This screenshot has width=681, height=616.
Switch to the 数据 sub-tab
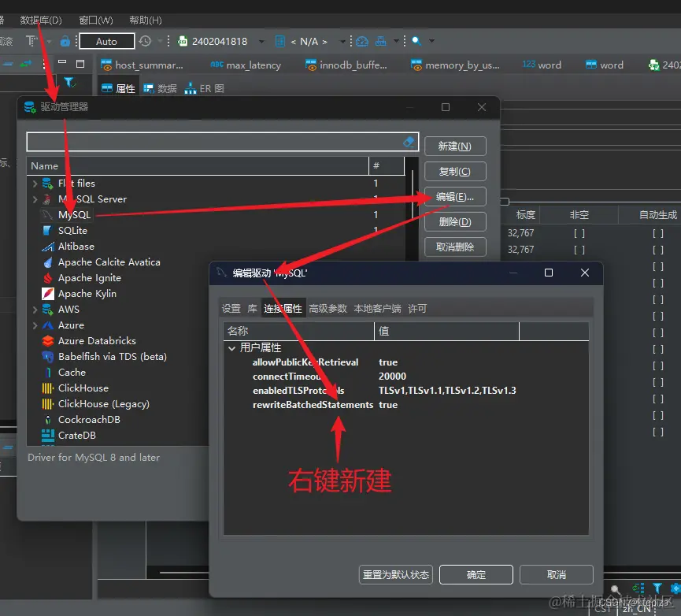pyautogui.click(x=160, y=89)
